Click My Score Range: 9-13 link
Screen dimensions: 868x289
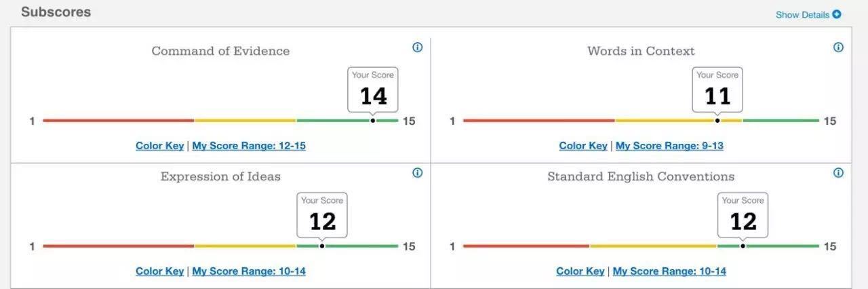(x=669, y=146)
